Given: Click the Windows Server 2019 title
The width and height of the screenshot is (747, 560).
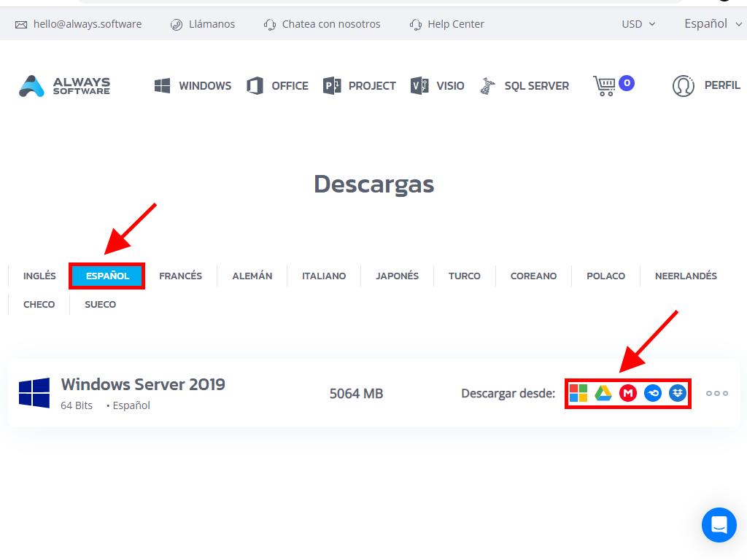Looking at the screenshot, I should pos(143,384).
